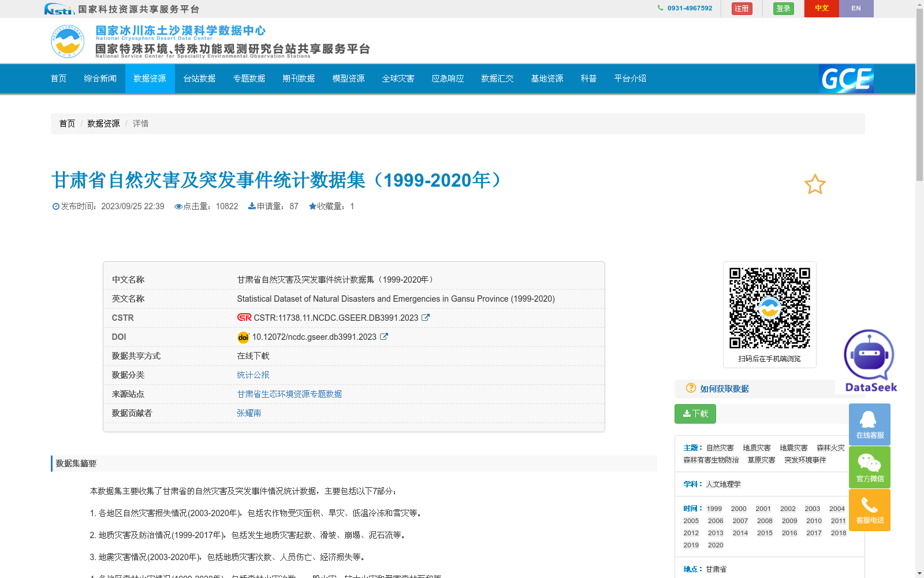The width and height of the screenshot is (924, 578).
Task: Click the 突发环境事件 theme tag
Action: [x=805, y=460]
